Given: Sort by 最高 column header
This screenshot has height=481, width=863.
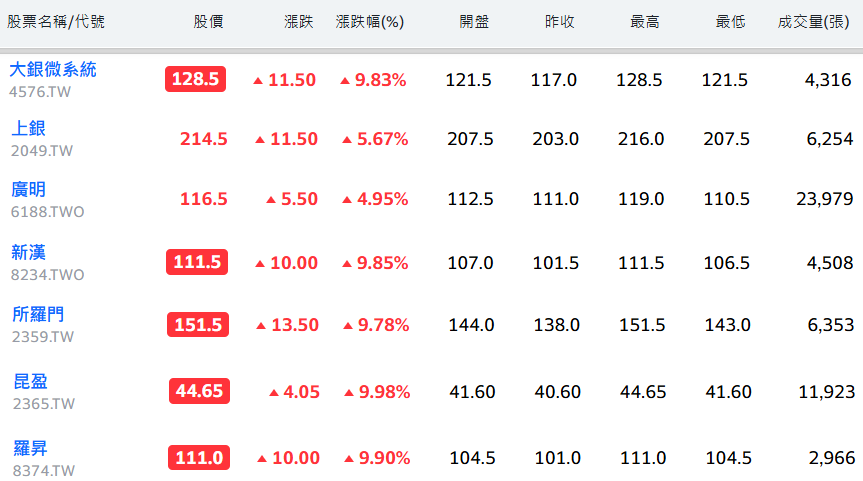Looking at the screenshot, I should coord(644,22).
